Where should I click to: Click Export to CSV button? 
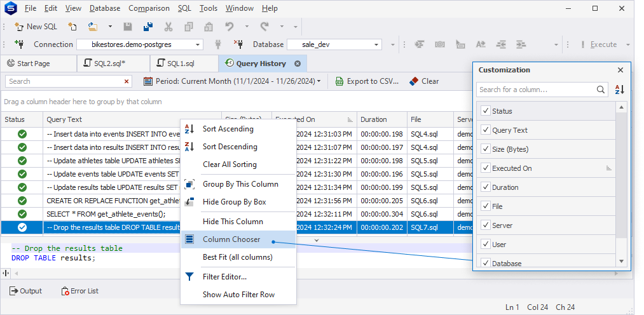coord(367,81)
